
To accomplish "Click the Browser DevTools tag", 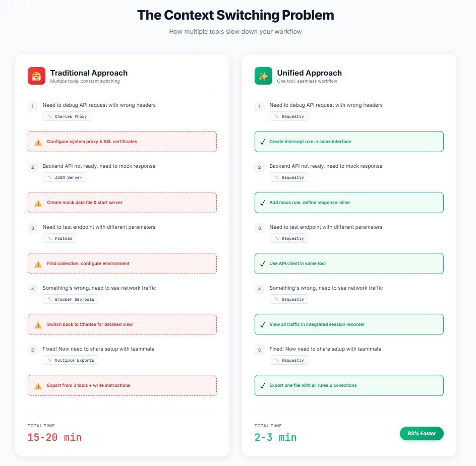I will tap(71, 299).
